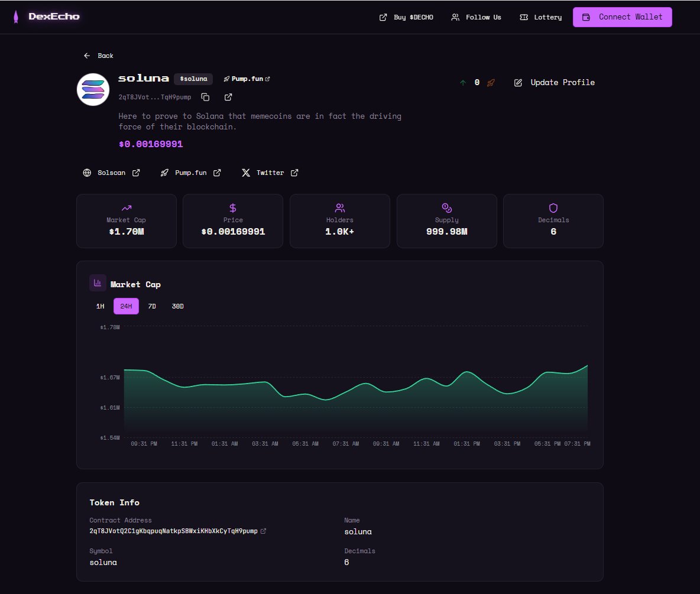Select the 24H chart range
This screenshot has width=700, height=594.
[127, 306]
